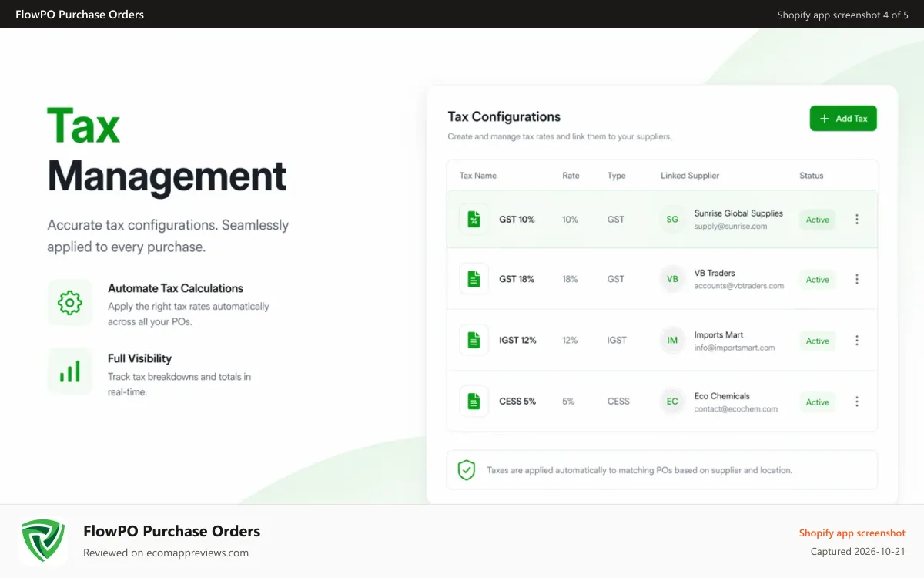Viewport: 924px width, 578px height.
Task: Click the IGST type cell
Action: pyautogui.click(x=617, y=340)
